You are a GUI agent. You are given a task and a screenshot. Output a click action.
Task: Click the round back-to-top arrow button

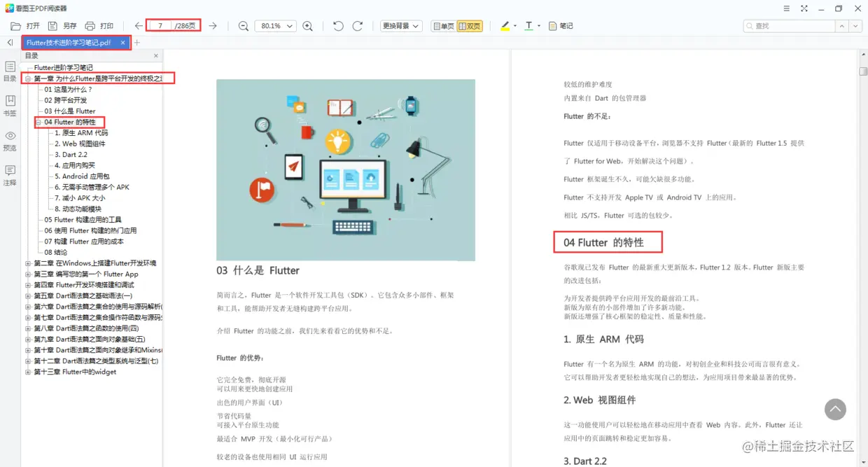coord(835,410)
